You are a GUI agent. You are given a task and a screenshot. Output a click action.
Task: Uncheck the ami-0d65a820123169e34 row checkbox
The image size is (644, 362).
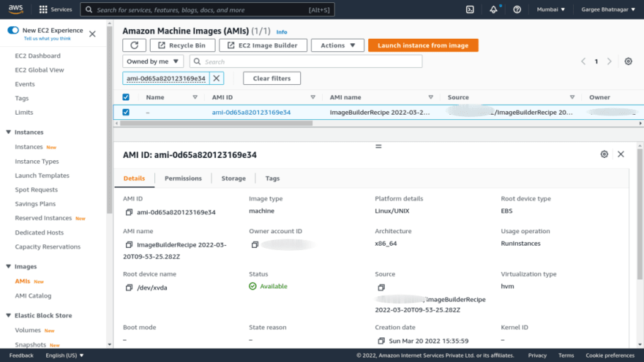(x=126, y=112)
